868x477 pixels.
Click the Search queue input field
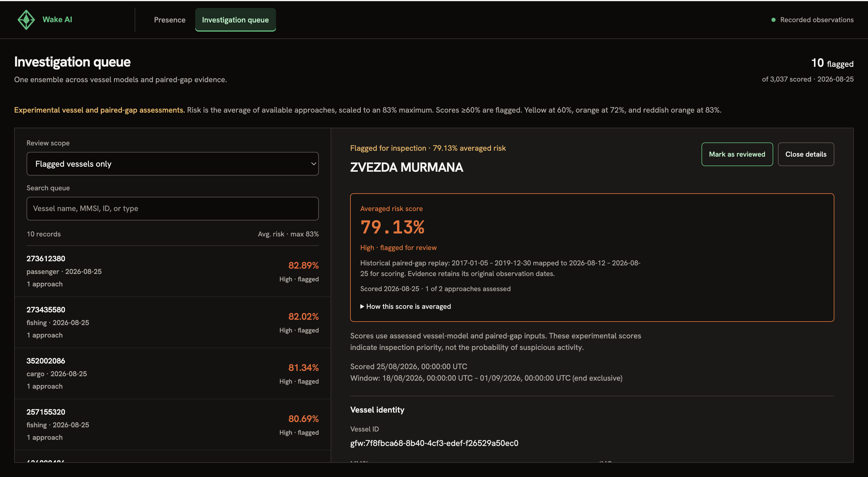coord(172,208)
